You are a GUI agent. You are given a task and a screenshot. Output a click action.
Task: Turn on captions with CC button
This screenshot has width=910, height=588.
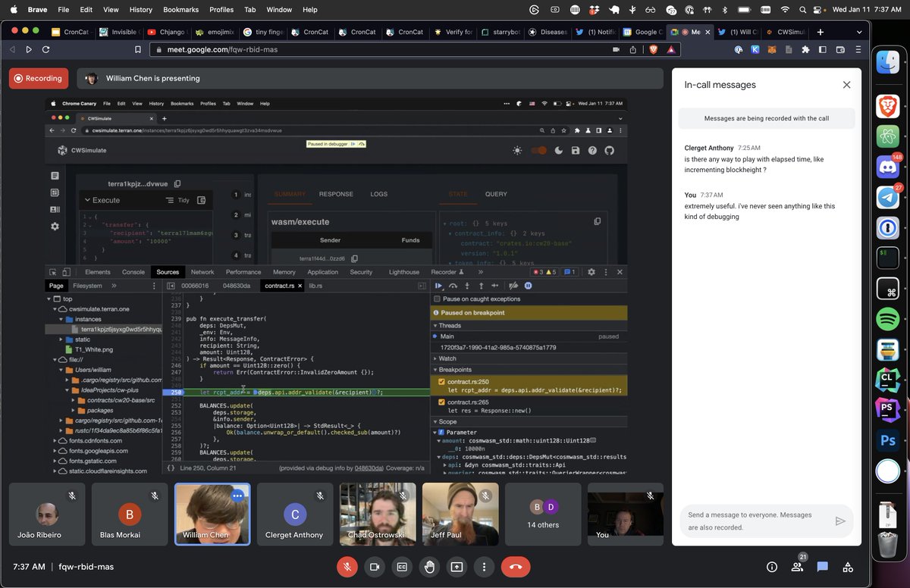pyautogui.click(x=402, y=567)
